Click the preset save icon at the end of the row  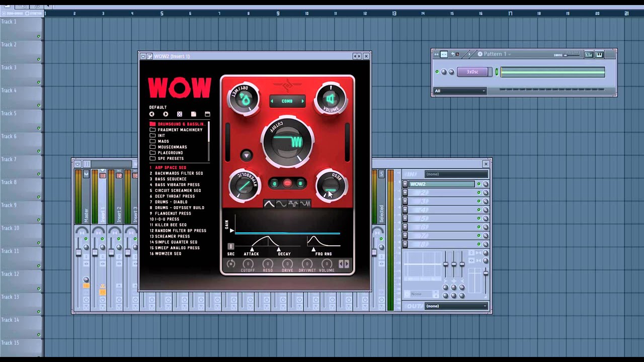tap(207, 114)
